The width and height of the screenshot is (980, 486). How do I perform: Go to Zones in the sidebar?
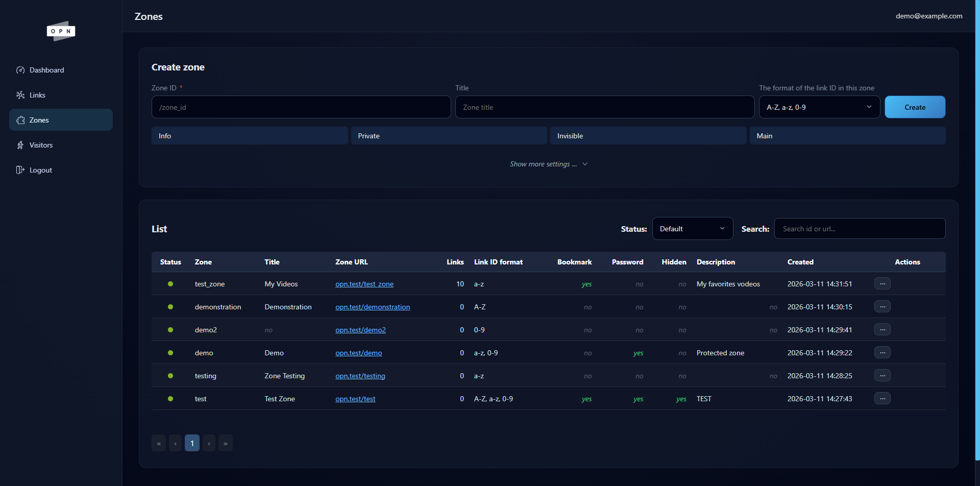pyautogui.click(x=61, y=120)
